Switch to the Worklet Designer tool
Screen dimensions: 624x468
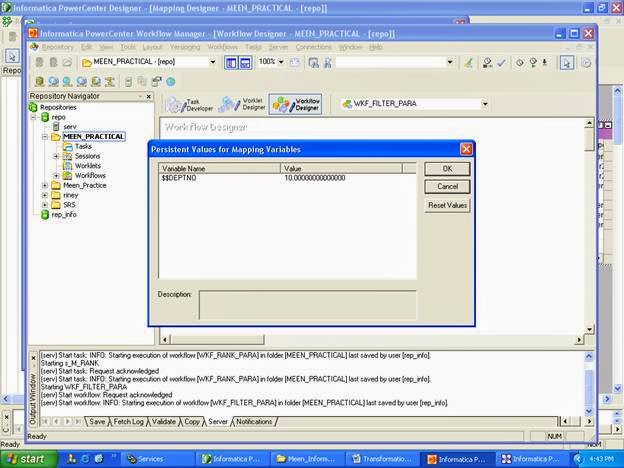[242, 104]
